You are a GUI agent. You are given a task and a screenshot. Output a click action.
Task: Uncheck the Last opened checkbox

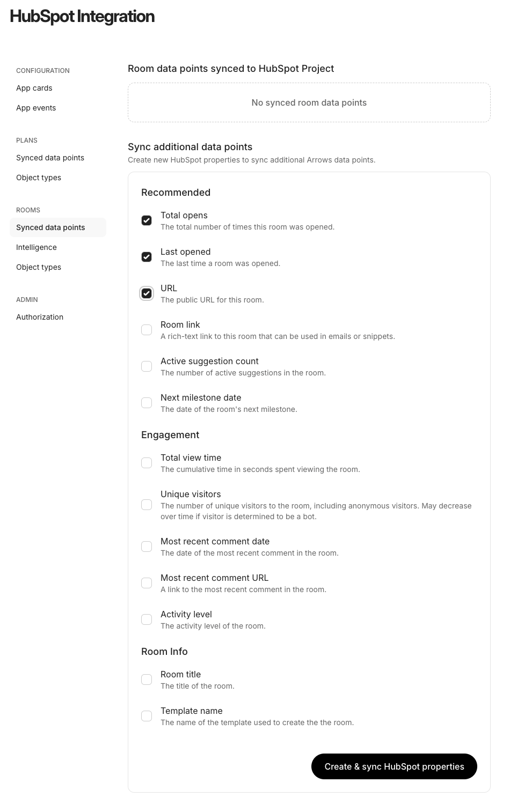coord(147,257)
